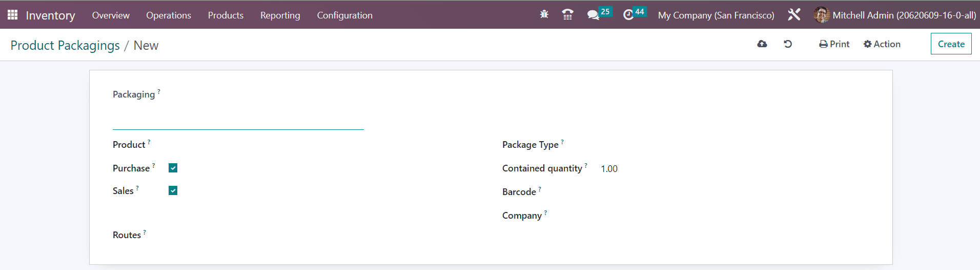Uncheck the Purchase checkbox
Viewport: 980px width, 270px height.
(173, 168)
